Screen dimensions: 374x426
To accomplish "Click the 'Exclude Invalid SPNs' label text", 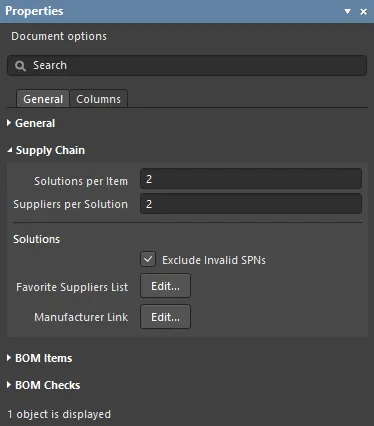I will [x=214, y=260].
